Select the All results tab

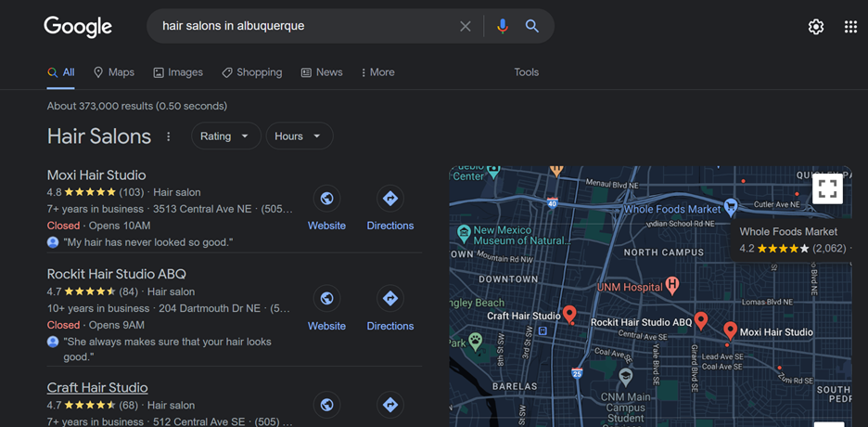[x=61, y=72]
